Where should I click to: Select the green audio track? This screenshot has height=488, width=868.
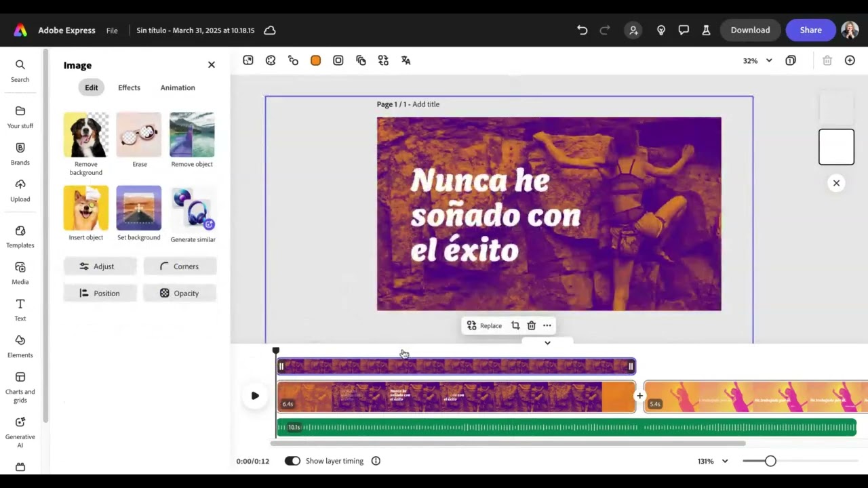[566, 427]
